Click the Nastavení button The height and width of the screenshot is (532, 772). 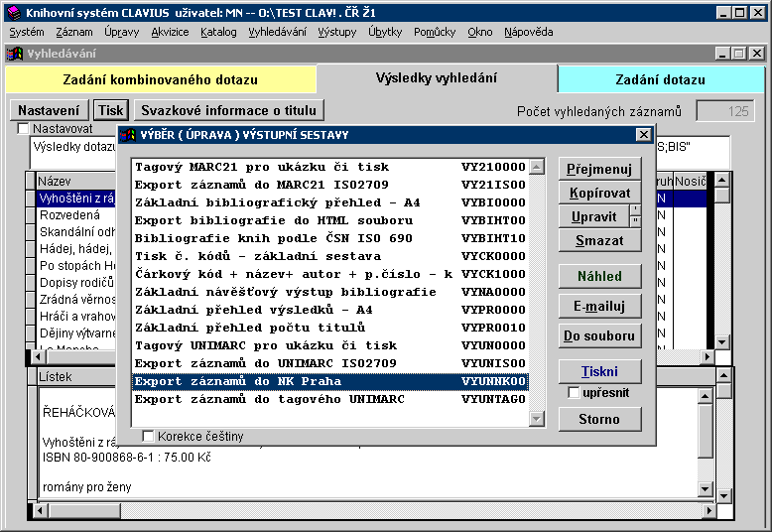[49, 110]
